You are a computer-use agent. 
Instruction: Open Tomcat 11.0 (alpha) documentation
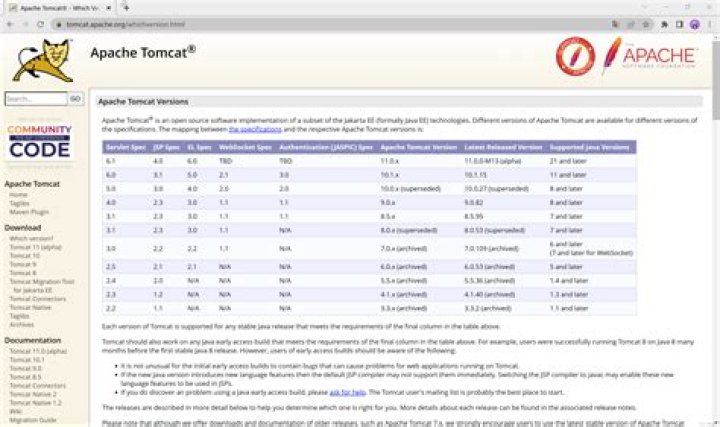click(x=38, y=351)
